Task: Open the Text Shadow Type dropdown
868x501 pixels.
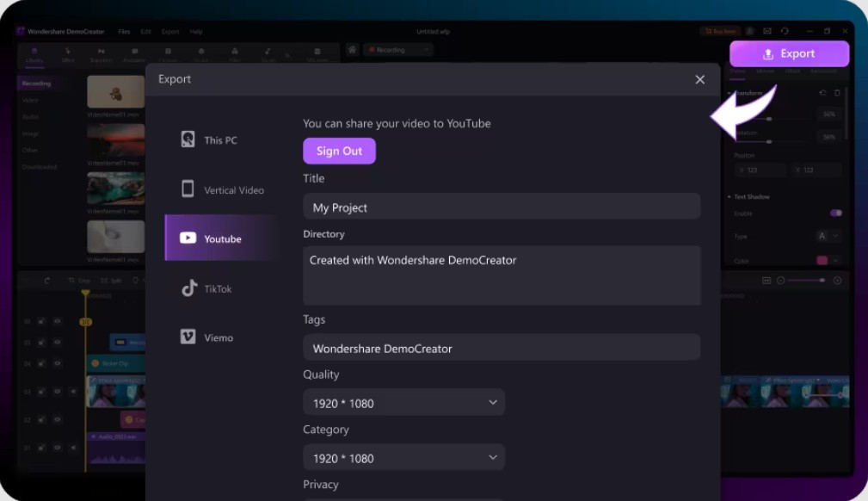Action: [x=828, y=237]
